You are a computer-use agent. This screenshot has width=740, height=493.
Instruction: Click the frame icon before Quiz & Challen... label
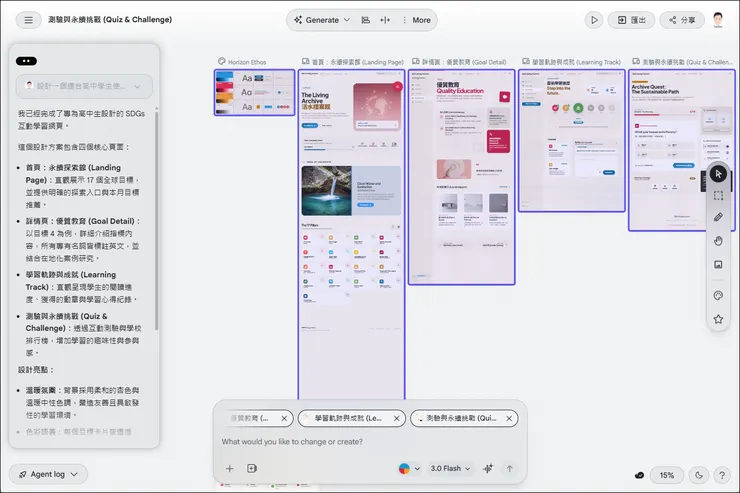pos(636,61)
